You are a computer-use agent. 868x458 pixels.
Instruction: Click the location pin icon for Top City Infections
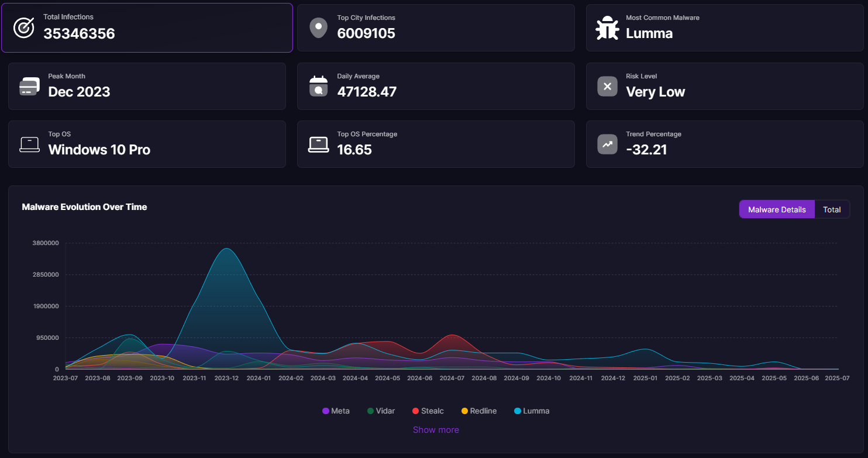(x=318, y=27)
